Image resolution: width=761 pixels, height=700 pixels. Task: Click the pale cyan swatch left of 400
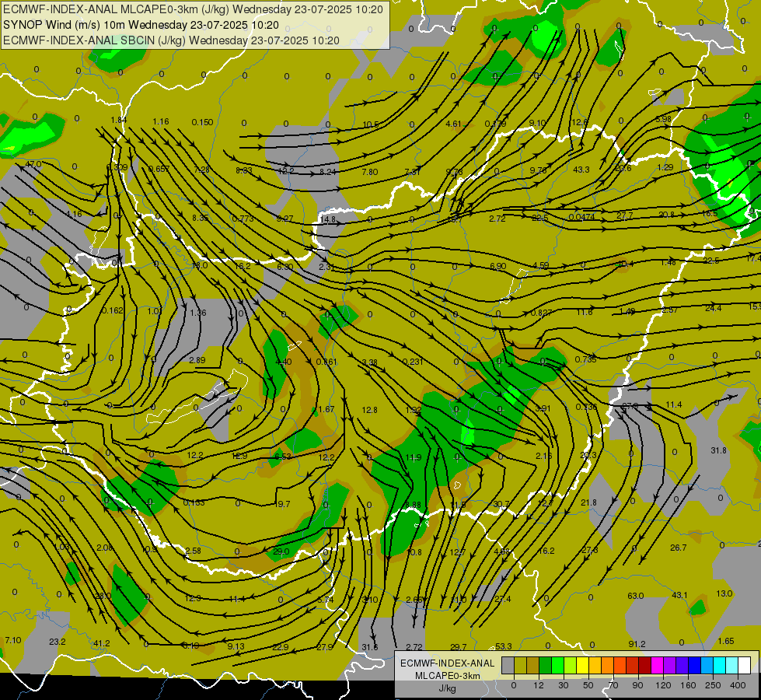coord(732,665)
